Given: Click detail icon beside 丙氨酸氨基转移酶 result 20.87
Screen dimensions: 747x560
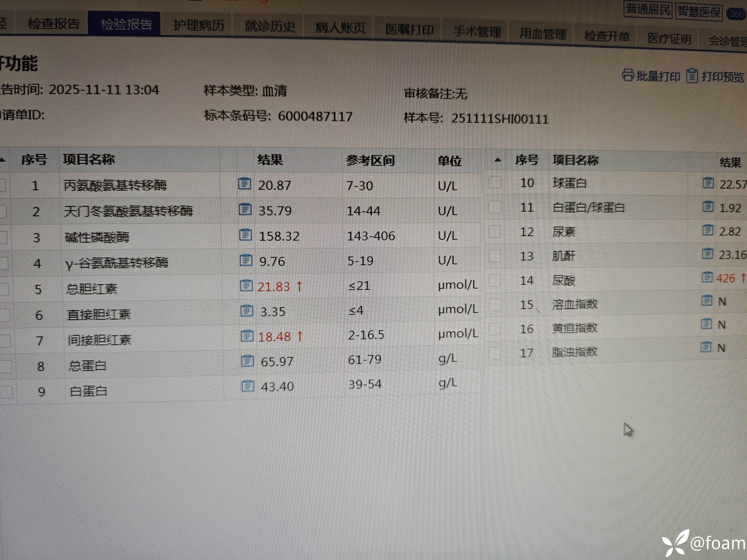Looking at the screenshot, I should point(245,184).
